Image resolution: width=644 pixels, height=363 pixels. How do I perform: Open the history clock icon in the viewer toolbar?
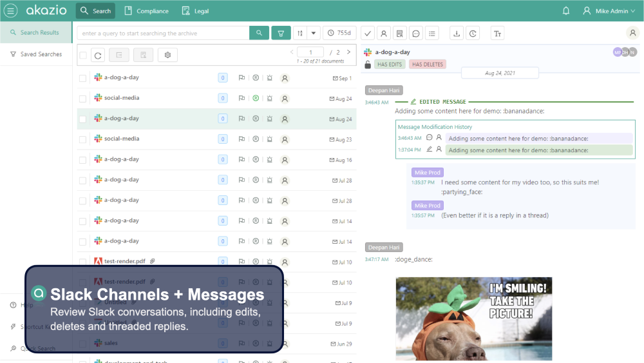pos(473,34)
